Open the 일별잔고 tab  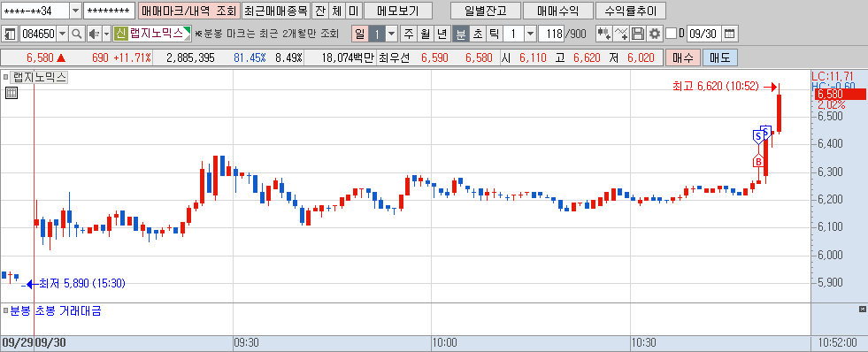486,11
